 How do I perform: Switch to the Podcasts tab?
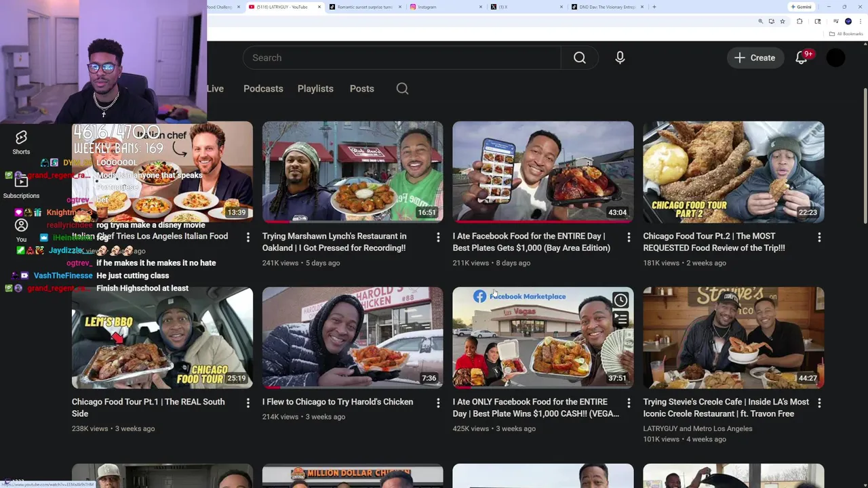(263, 89)
